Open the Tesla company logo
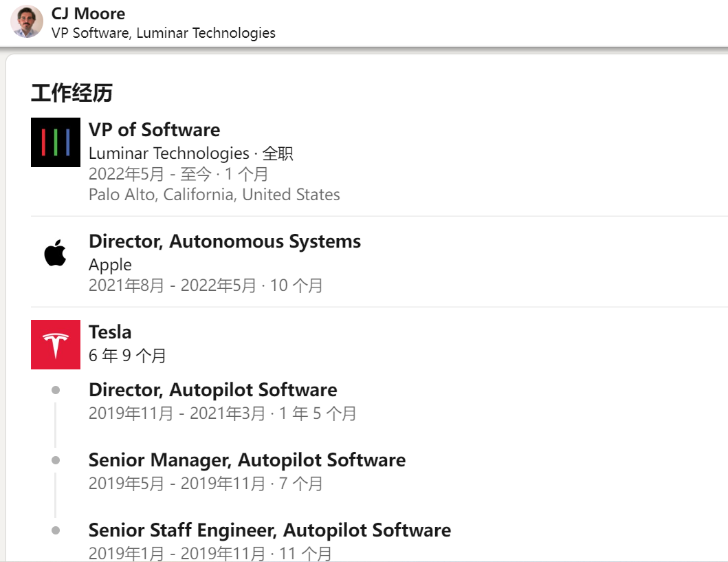This screenshot has height=562, width=728. point(56,345)
